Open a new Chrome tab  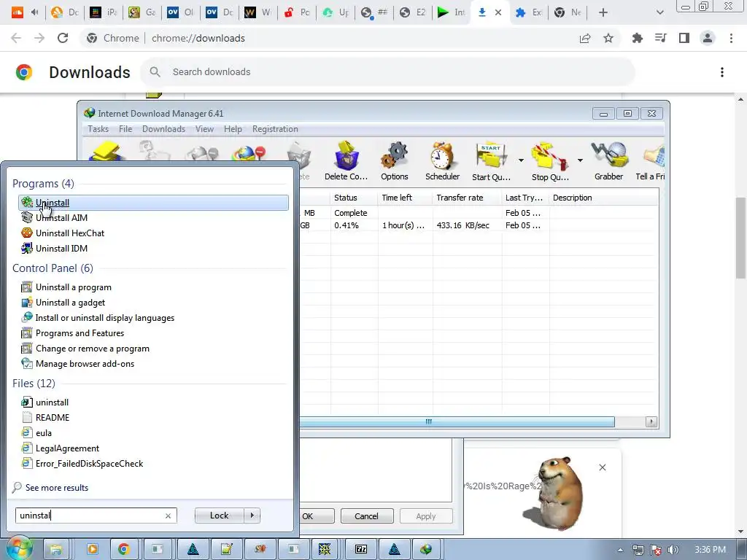(x=603, y=12)
